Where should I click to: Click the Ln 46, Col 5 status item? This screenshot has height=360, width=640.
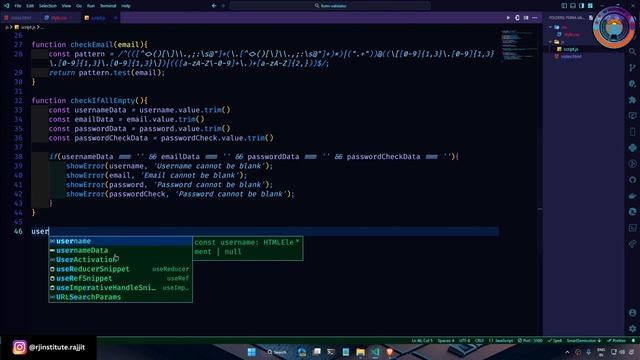(422, 340)
